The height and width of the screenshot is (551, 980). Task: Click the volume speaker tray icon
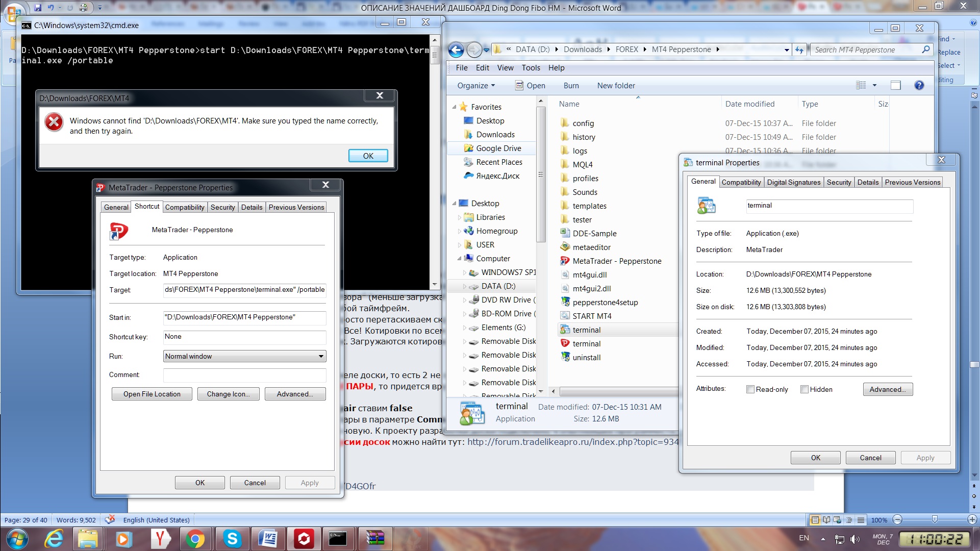855,539
